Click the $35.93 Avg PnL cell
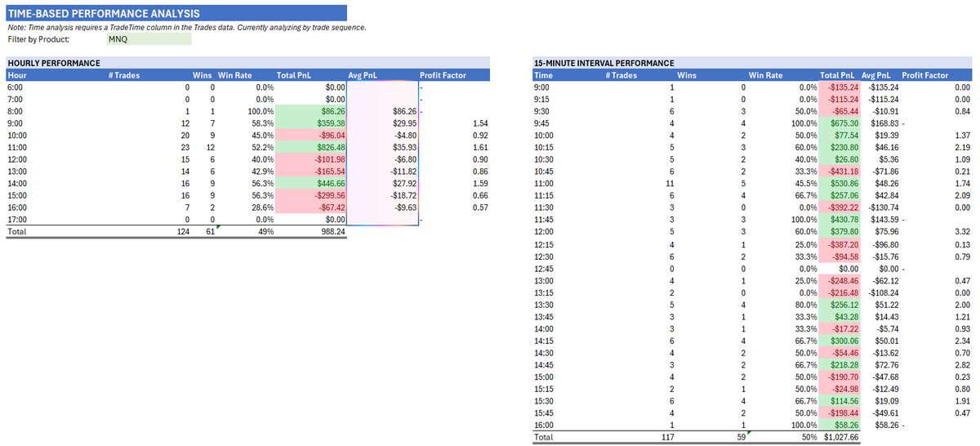Screen dimensions: 980x446 pos(382,147)
